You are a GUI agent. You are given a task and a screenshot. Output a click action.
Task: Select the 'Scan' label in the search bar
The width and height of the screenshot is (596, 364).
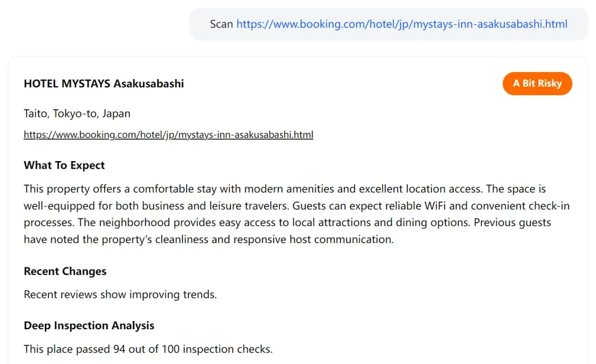point(221,24)
